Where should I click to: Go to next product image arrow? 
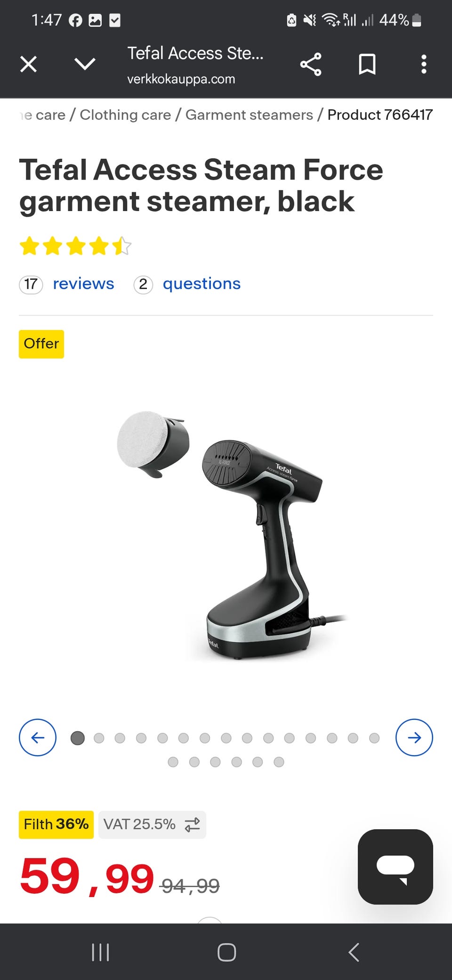(414, 737)
